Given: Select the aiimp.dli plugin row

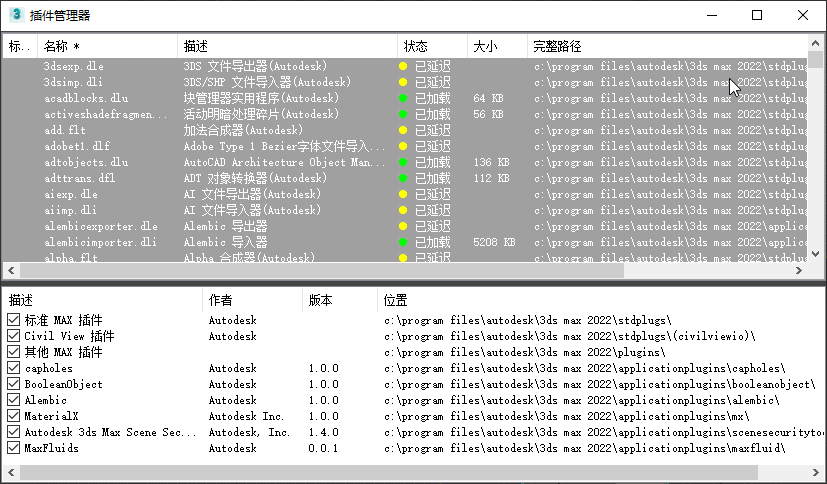Looking at the screenshot, I should (x=405, y=210).
